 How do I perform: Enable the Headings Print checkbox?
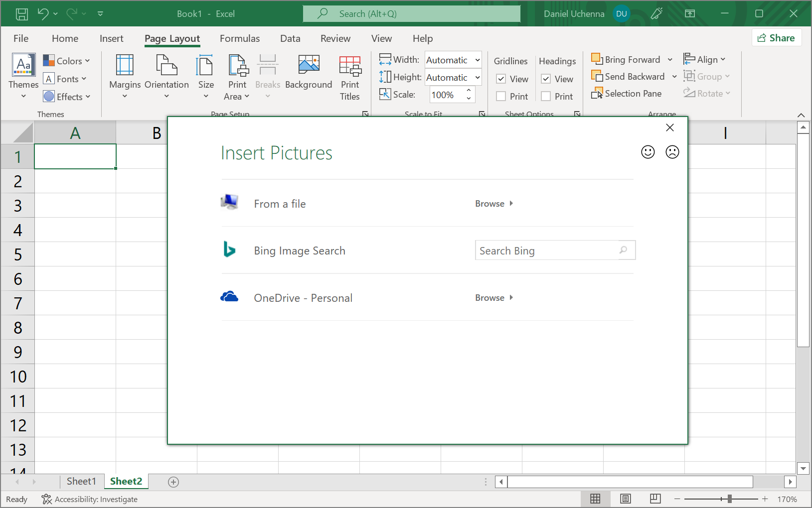(x=546, y=97)
